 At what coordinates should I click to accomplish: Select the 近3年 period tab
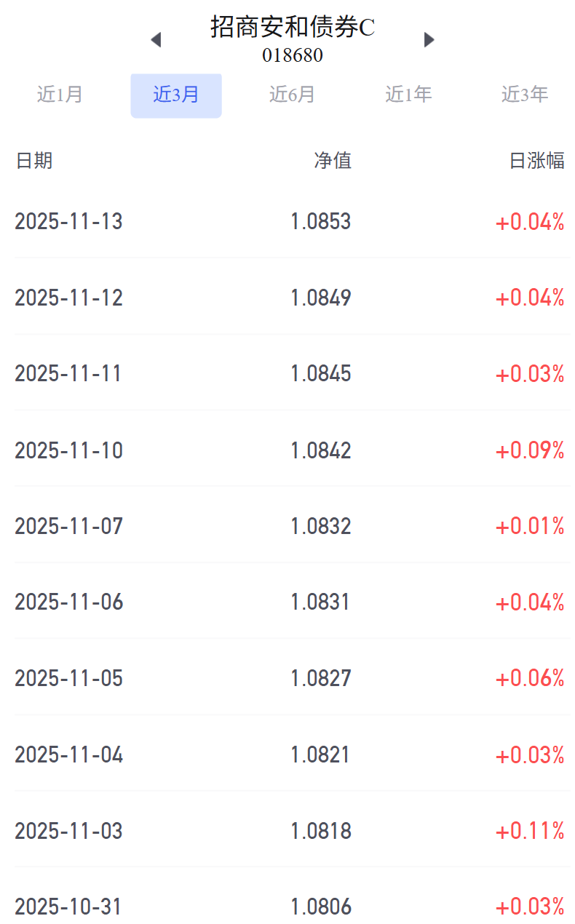pyautogui.click(x=524, y=95)
